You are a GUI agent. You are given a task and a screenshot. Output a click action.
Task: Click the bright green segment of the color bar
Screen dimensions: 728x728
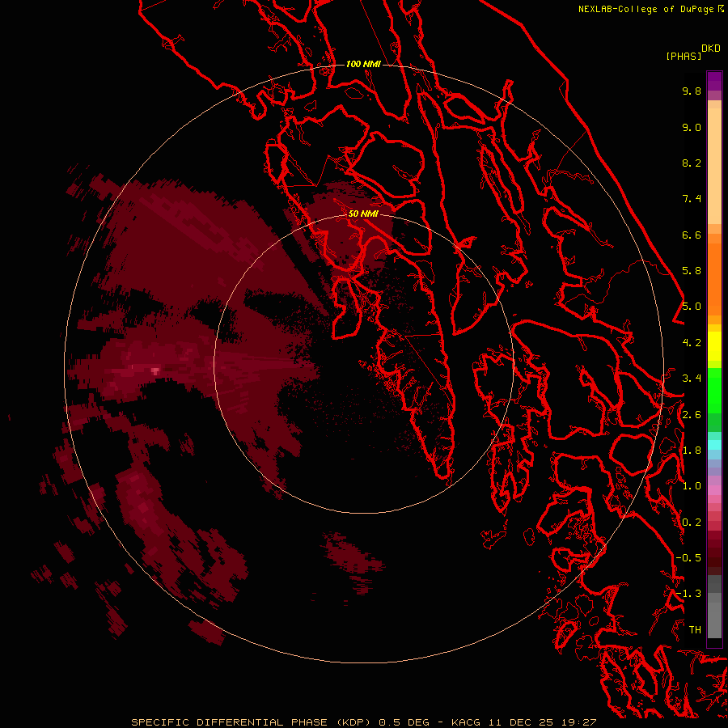(x=714, y=390)
